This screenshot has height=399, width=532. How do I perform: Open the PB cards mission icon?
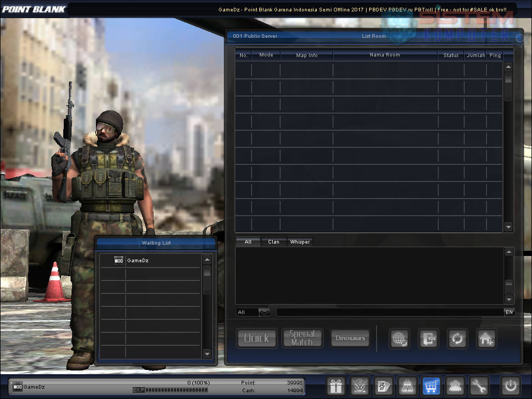click(x=383, y=386)
